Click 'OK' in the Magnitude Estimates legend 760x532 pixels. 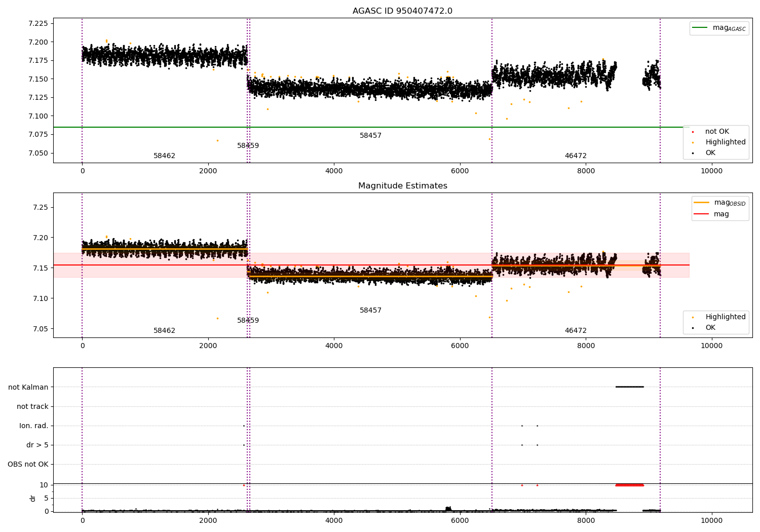[710, 328]
